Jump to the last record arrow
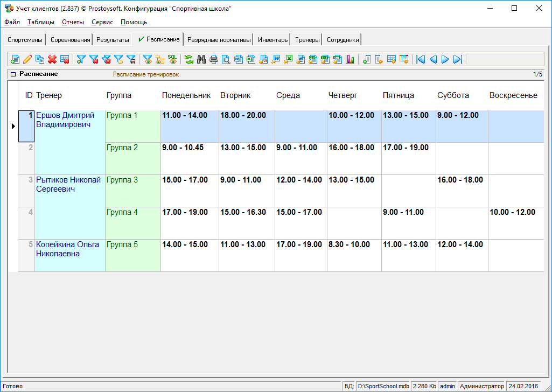The height and width of the screenshot is (392, 552). pyautogui.click(x=457, y=59)
